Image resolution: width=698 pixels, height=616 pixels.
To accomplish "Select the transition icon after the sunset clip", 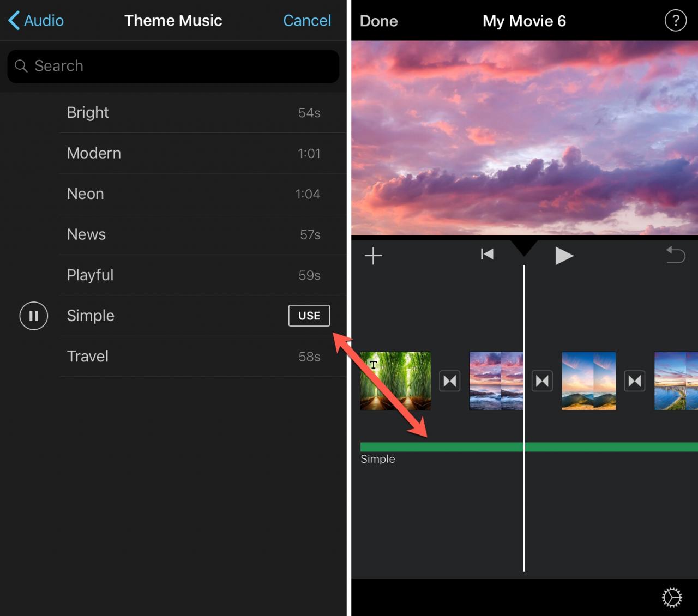I will (x=543, y=381).
